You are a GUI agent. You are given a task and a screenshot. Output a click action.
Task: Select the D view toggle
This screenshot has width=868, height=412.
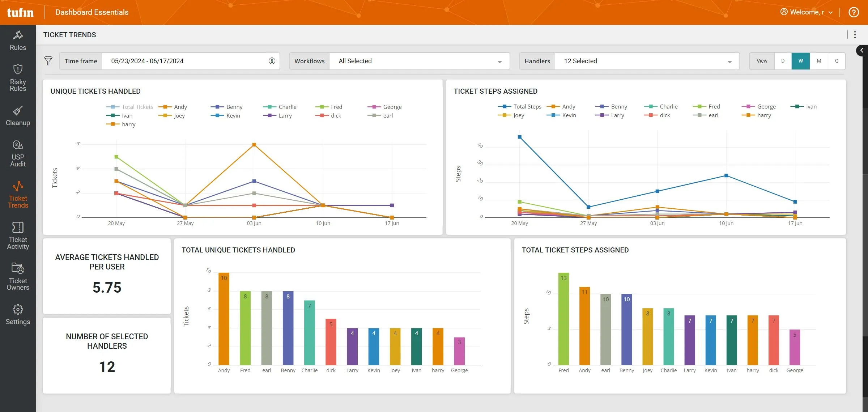783,60
